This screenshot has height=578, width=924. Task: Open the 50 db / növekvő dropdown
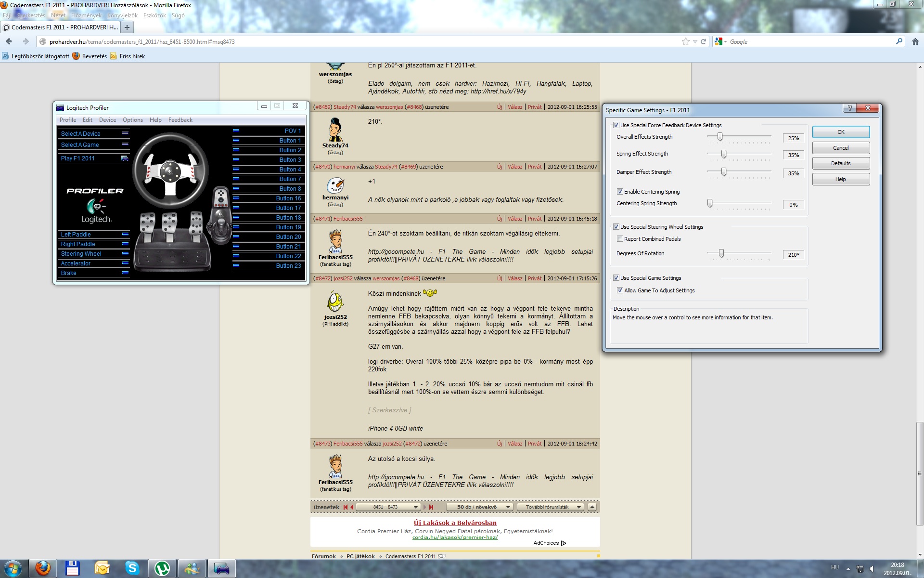(x=479, y=507)
